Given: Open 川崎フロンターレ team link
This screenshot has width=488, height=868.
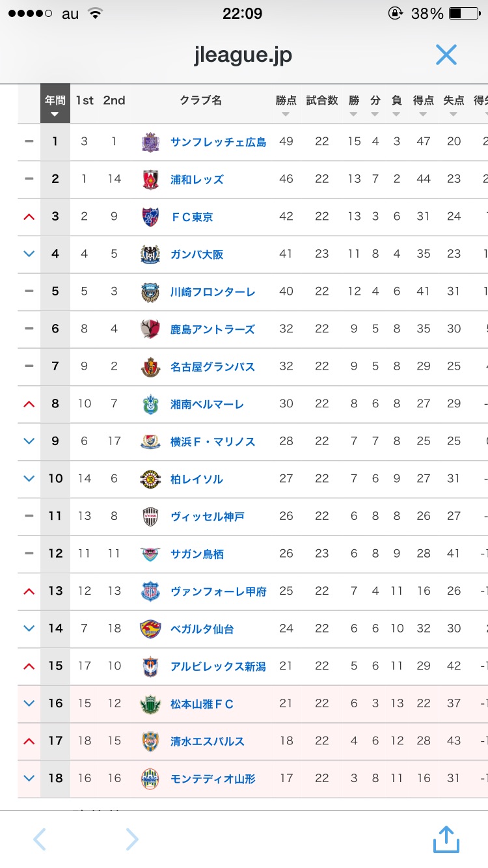Looking at the screenshot, I should click(x=213, y=292).
